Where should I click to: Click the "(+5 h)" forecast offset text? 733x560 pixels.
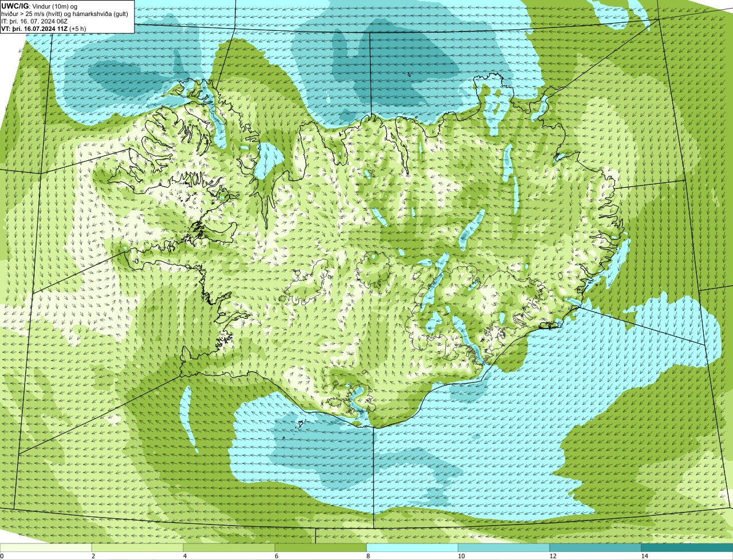(x=78, y=28)
